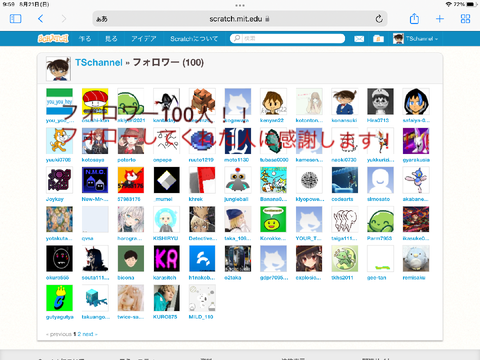Focus the Scratch search field

pos(287,39)
